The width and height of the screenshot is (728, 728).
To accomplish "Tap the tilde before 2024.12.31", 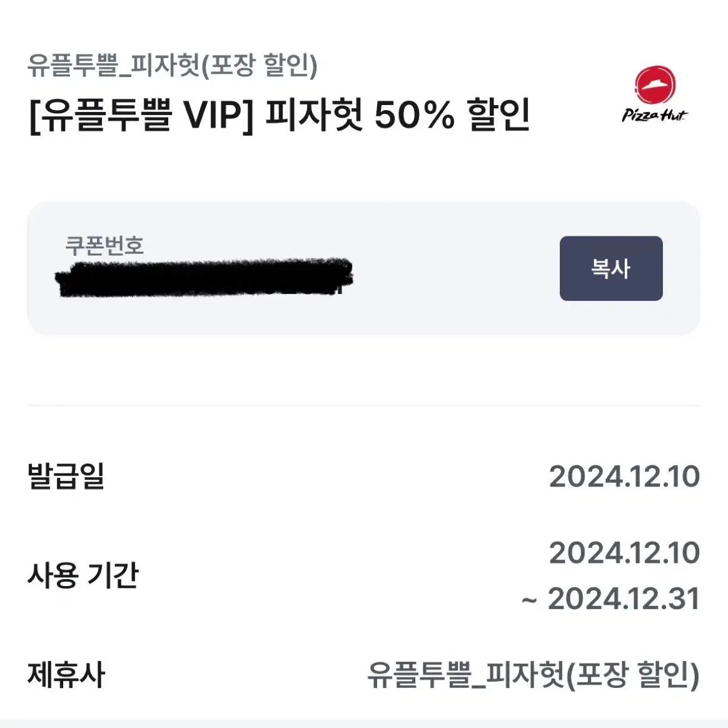I will pos(529,601).
